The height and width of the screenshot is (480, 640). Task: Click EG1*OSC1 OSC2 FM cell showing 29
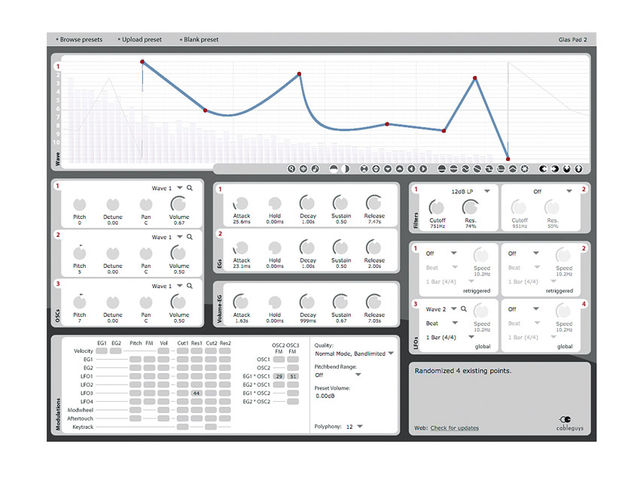click(279, 376)
